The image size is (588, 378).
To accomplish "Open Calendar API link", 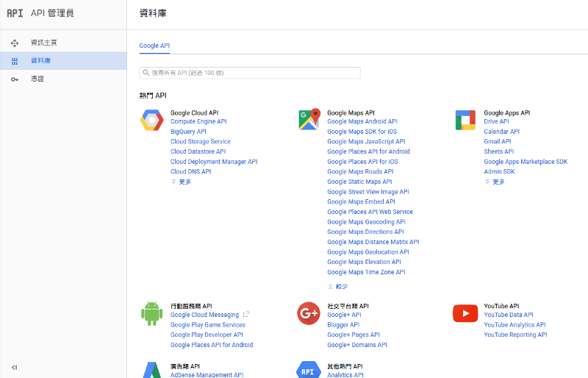I will pyautogui.click(x=501, y=132).
